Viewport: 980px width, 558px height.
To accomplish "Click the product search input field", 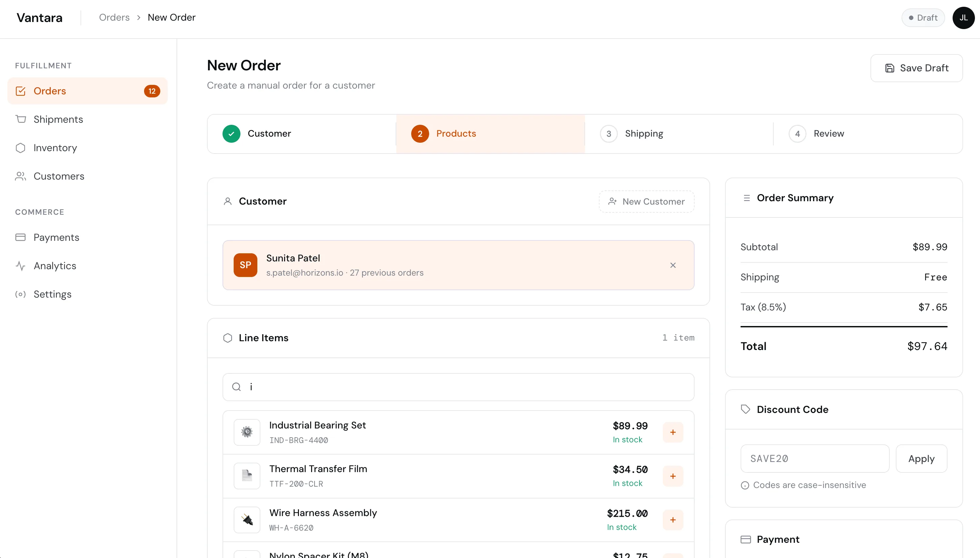I will (x=458, y=387).
